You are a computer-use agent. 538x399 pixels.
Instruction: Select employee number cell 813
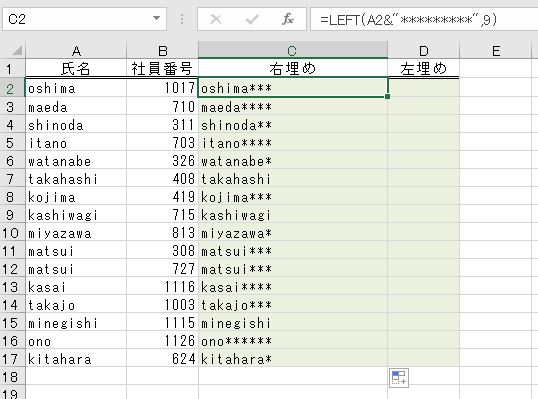point(162,233)
